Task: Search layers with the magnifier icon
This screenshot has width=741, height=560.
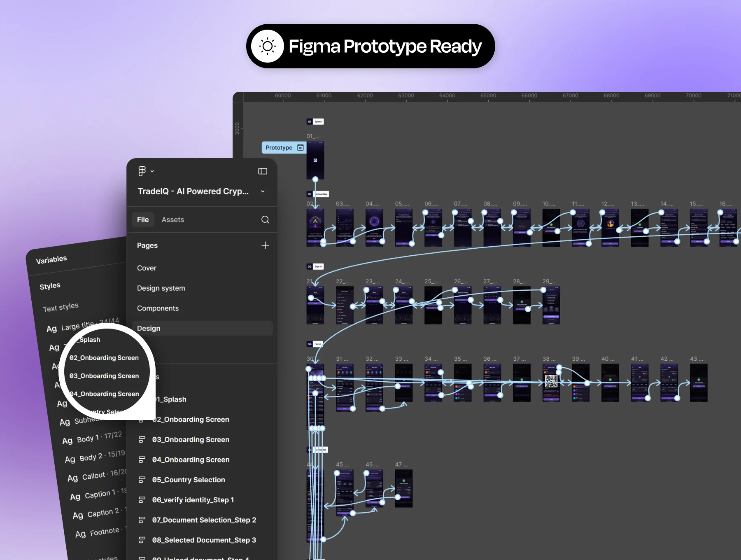Action: pyautogui.click(x=265, y=220)
